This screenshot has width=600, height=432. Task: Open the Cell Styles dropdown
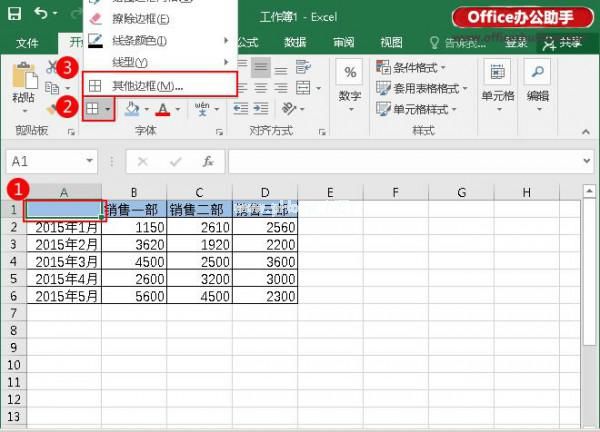tap(420, 110)
